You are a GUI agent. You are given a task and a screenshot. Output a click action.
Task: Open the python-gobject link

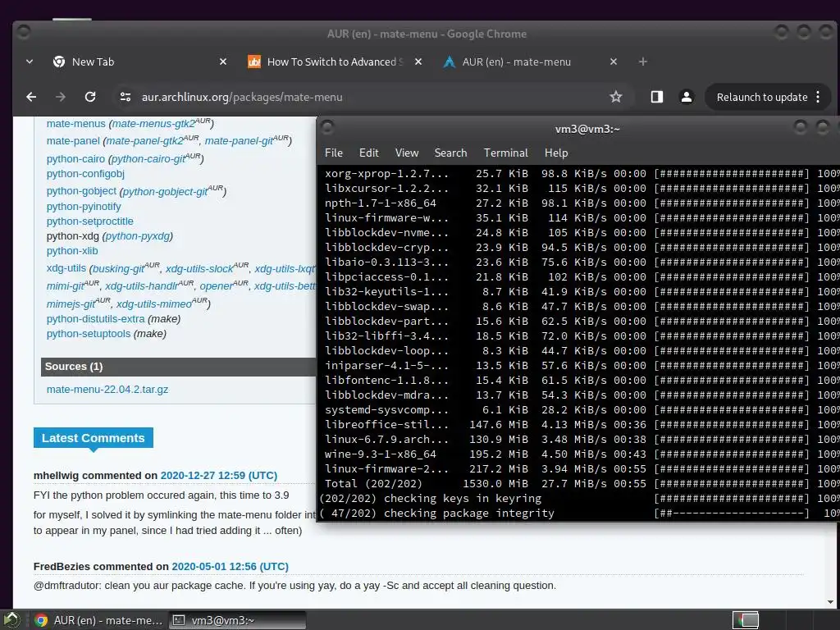click(x=81, y=191)
